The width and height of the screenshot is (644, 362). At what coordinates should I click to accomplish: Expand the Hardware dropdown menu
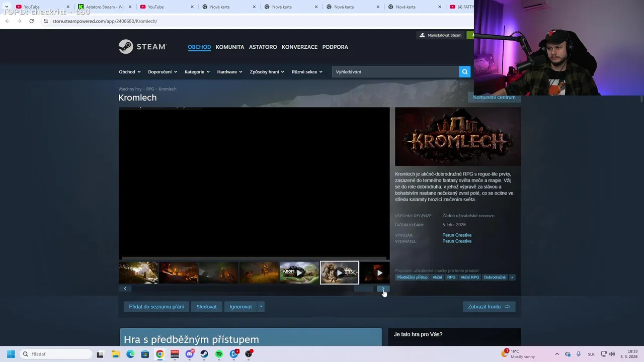pos(229,72)
